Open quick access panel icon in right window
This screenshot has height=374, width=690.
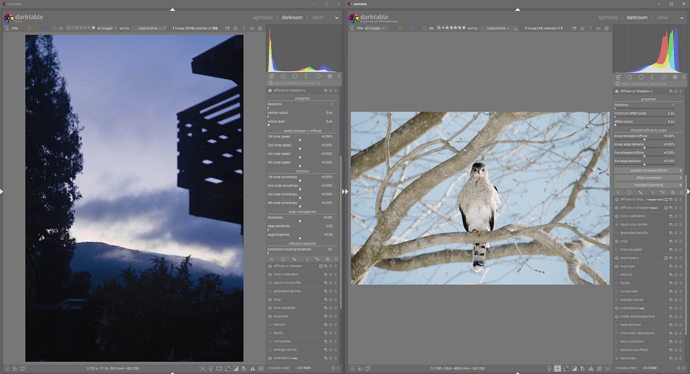pos(618,77)
